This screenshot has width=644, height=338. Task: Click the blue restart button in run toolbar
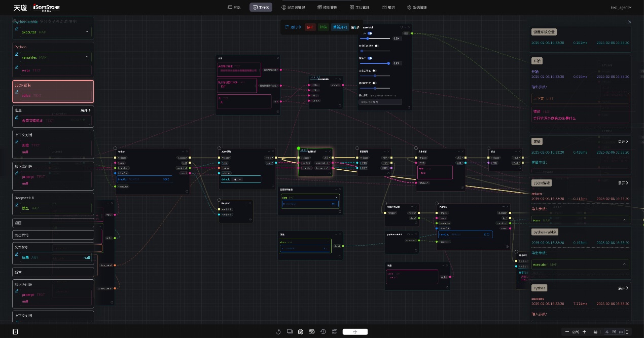[x=340, y=27]
